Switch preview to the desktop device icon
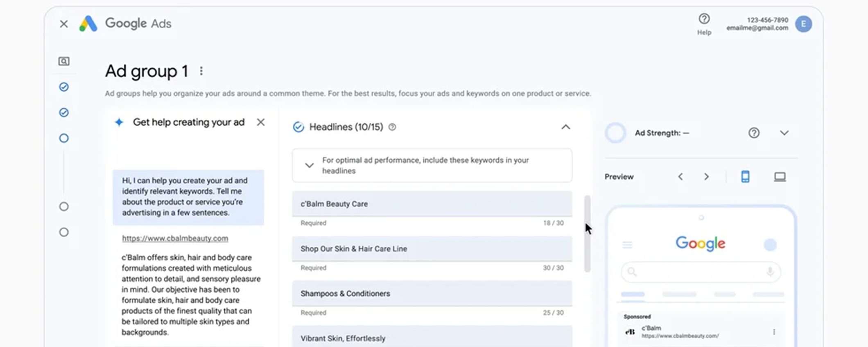This screenshot has height=347, width=868. click(x=780, y=177)
